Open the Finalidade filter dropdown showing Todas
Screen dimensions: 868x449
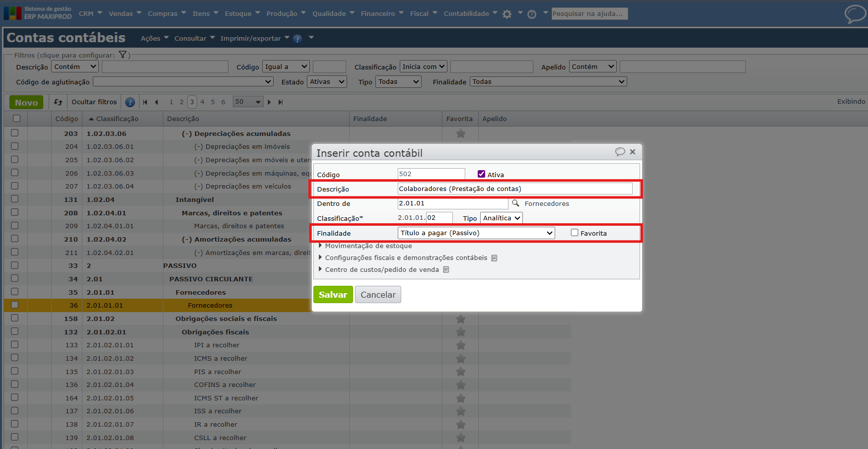[548, 82]
